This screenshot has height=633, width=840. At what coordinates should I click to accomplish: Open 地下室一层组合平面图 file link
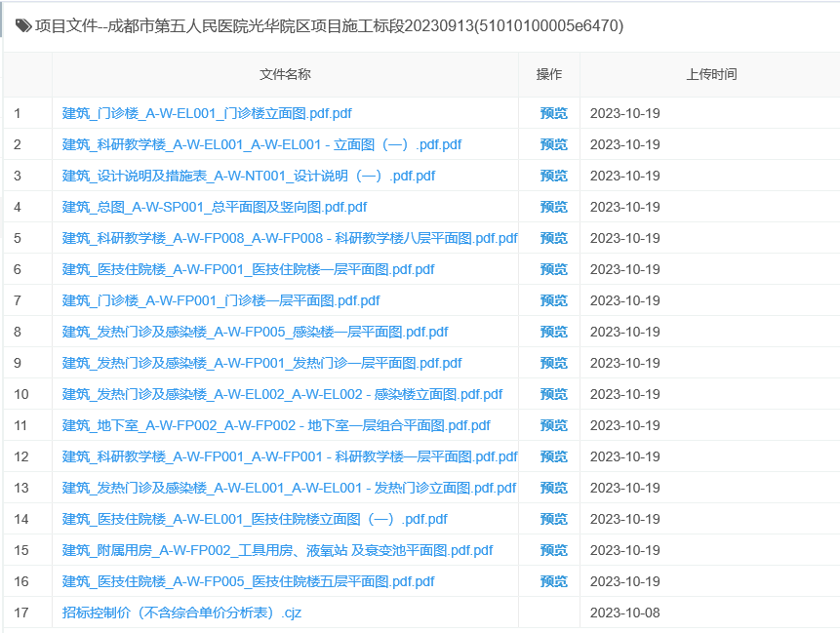(x=276, y=426)
